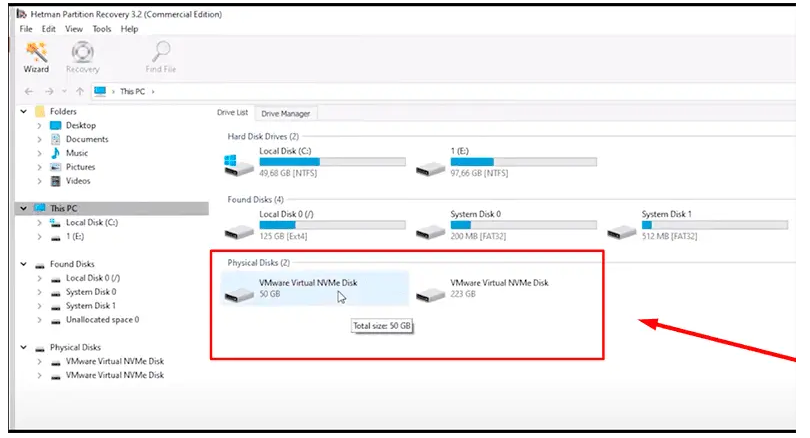Screen dimensions: 810x438
Task: Open the Edit menu
Action: point(49,29)
